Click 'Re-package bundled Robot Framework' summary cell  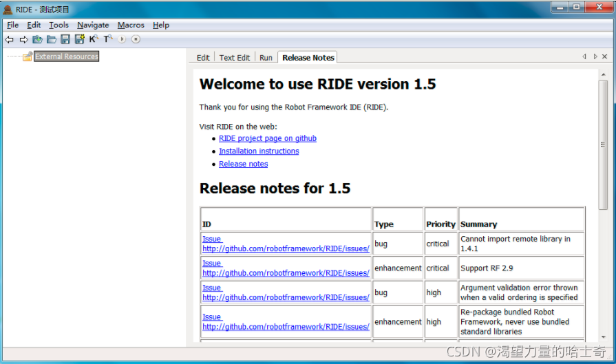pos(521,321)
